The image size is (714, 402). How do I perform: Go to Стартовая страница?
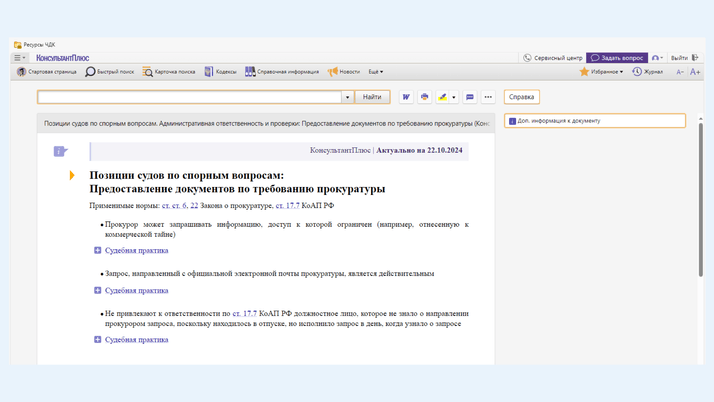click(x=47, y=71)
